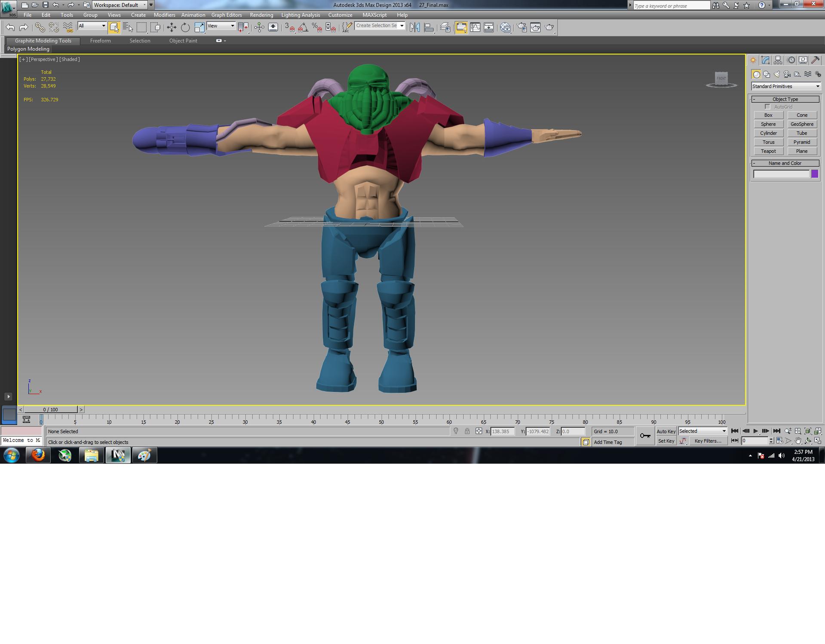Screen dimensions: 825x644
Task: Click the Mirror tool icon
Action: tap(415, 27)
